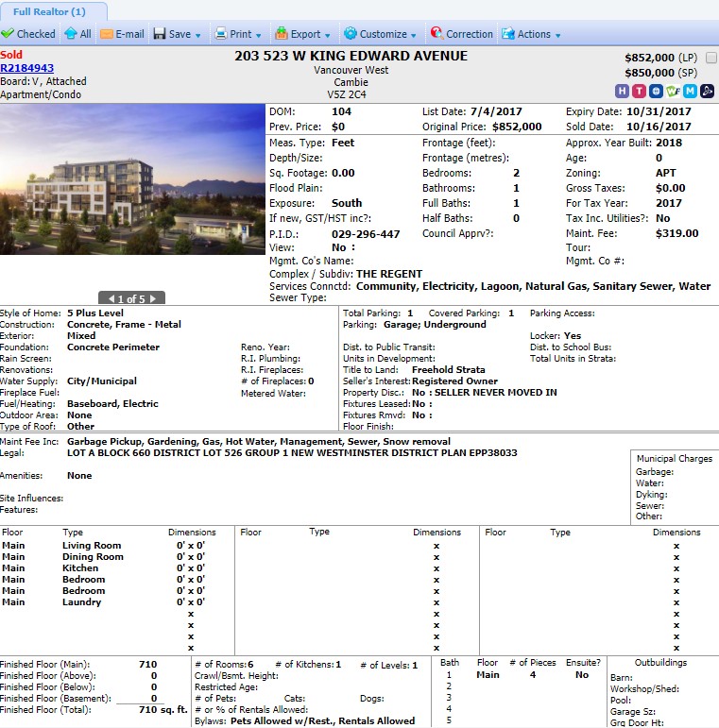Image resolution: width=719 pixels, height=728 pixels.
Task: Open the dark blue circle listing icon
Action: tap(657, 91)
